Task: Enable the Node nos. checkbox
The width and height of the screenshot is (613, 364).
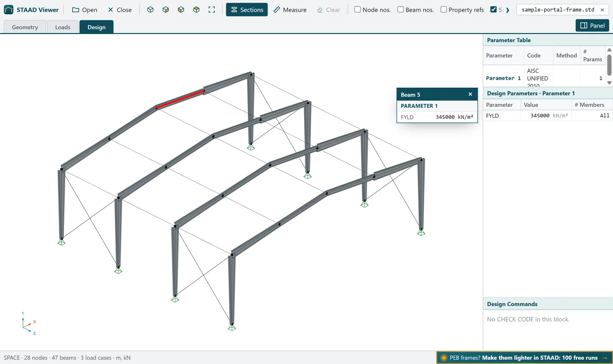Action: point(357,10)
